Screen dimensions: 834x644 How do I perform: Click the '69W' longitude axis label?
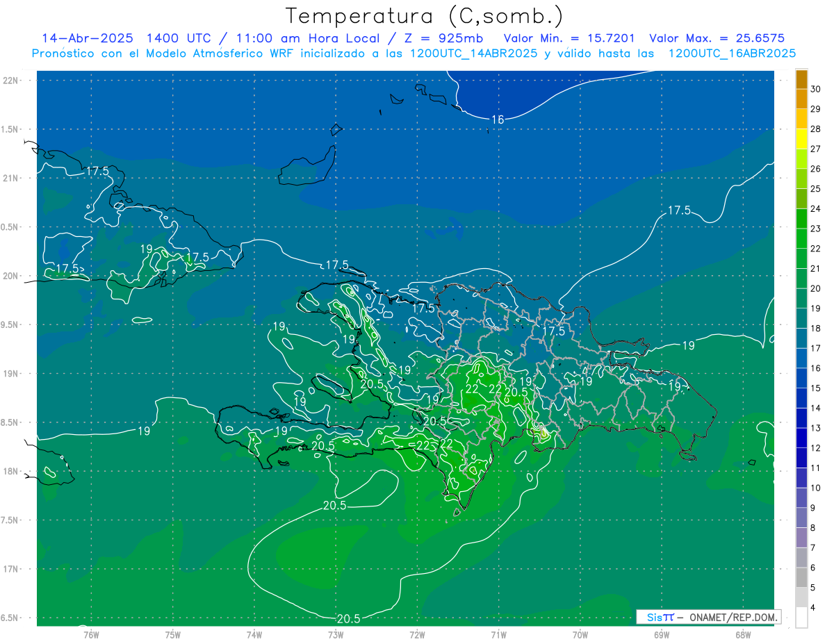pyautogui.click(x=662, y=634)
